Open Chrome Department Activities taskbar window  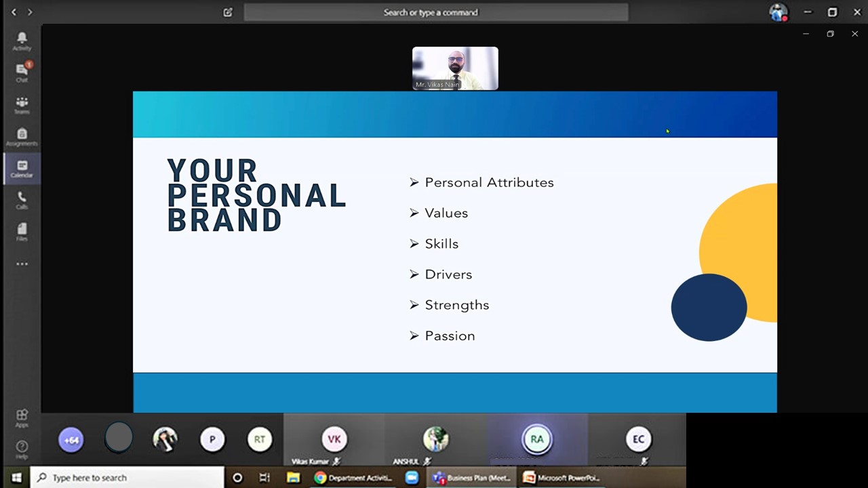353,478
